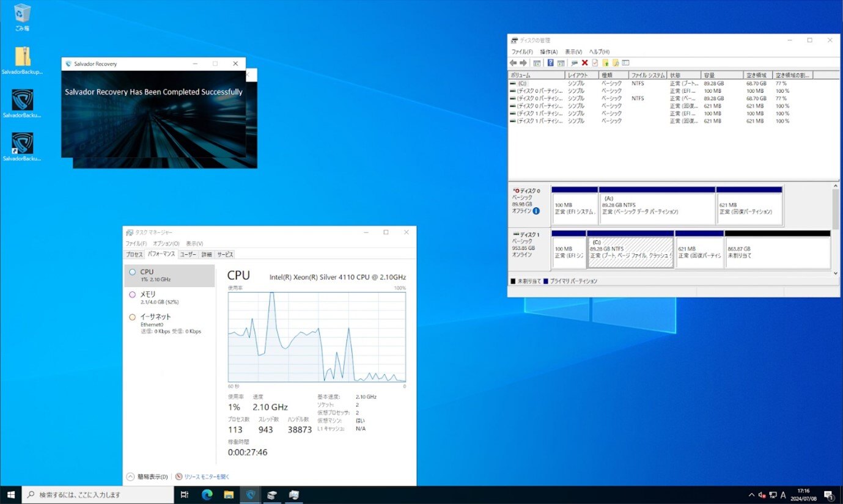Select the SalvadorBackup zip folder desktop icon
This screenshot has width=843, height=504.
[23, 61]
